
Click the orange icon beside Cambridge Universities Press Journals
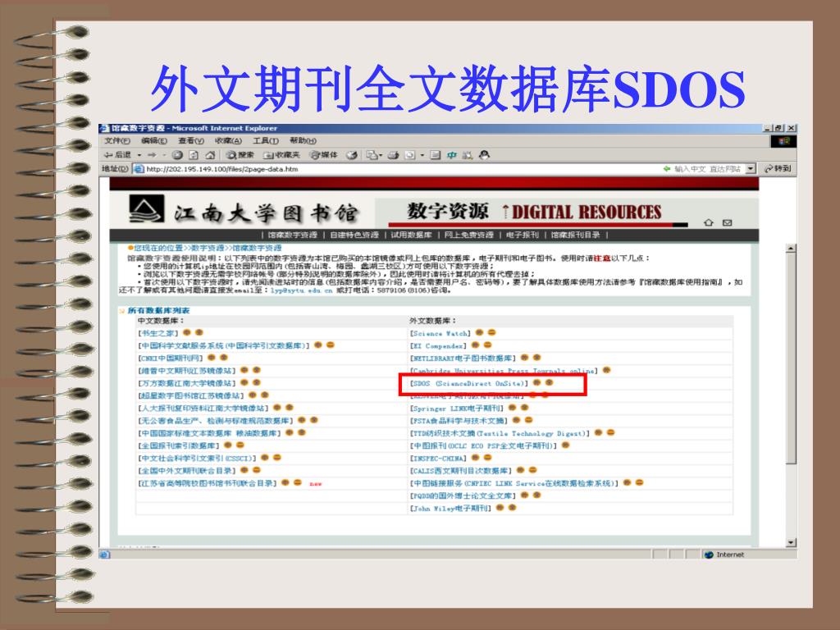606,370
